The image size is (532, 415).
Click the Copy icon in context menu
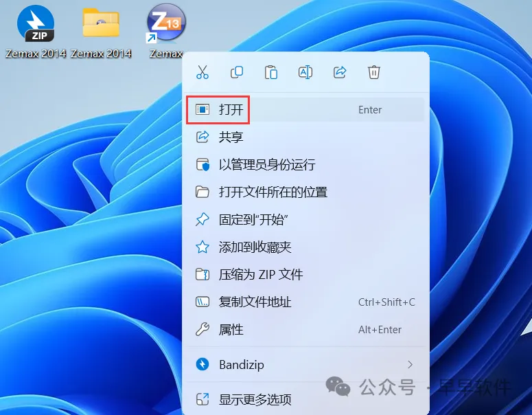point(237,72)
